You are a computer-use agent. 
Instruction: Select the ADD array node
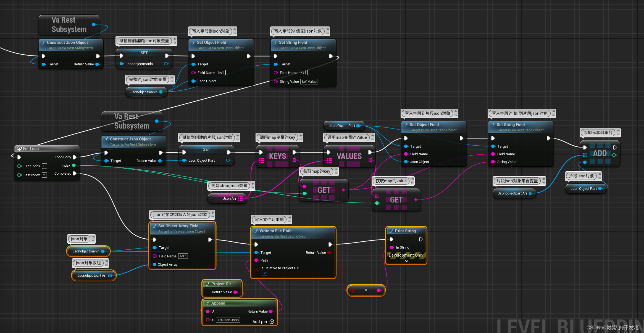click(600, 153)
